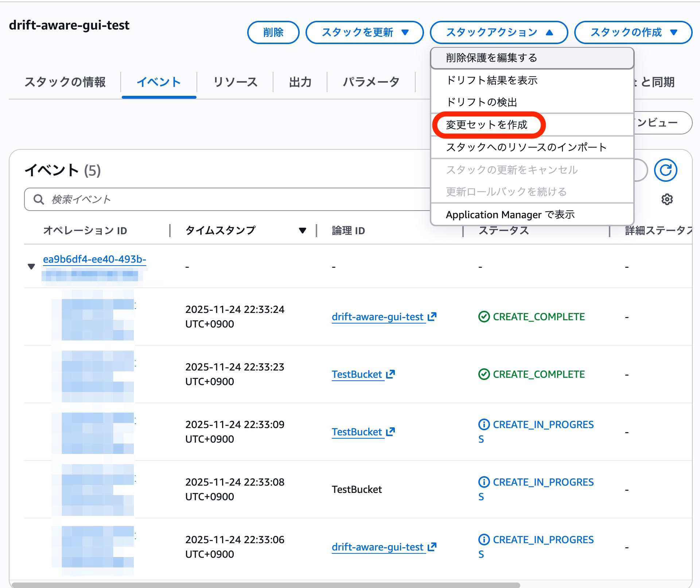Open the スタックの作成 dropdown
This screenshot has width=700, height=588.
[633, 32]
